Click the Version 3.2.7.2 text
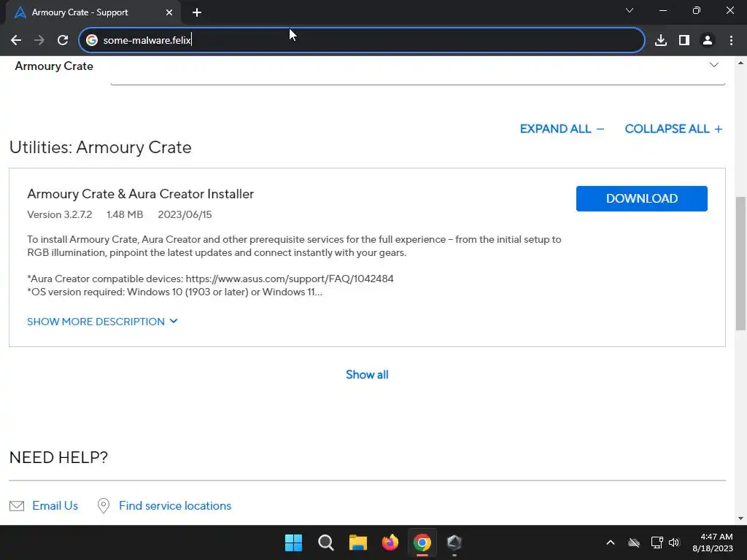Viewport: 747px width, 560px height. pyautogui.click(x=60, y=215)
